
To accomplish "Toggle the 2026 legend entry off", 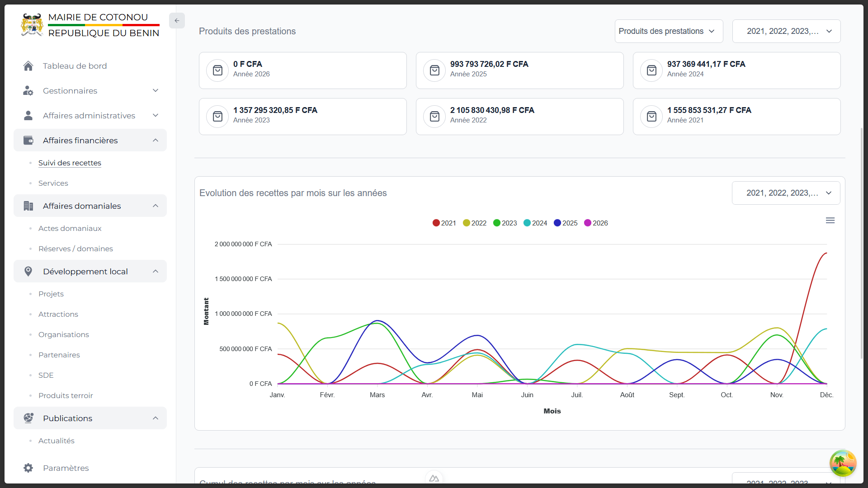I will tap(595, 223).
